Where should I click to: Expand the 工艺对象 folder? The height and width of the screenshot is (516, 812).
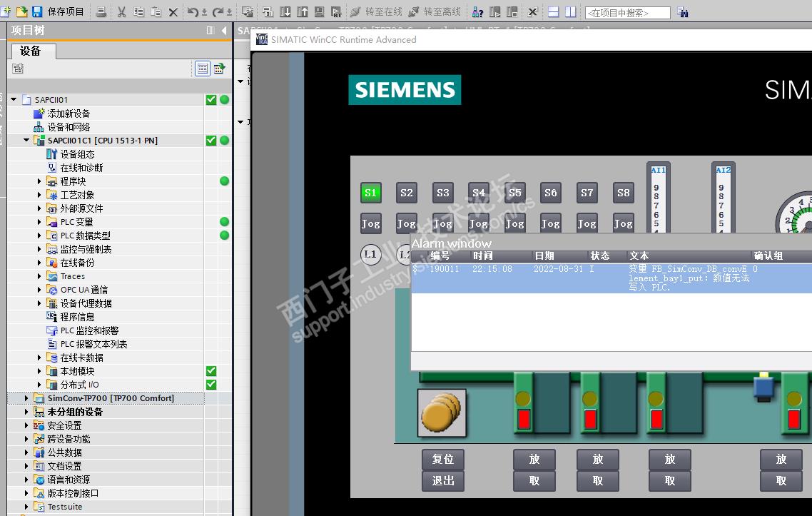click(x=39, y=195)
